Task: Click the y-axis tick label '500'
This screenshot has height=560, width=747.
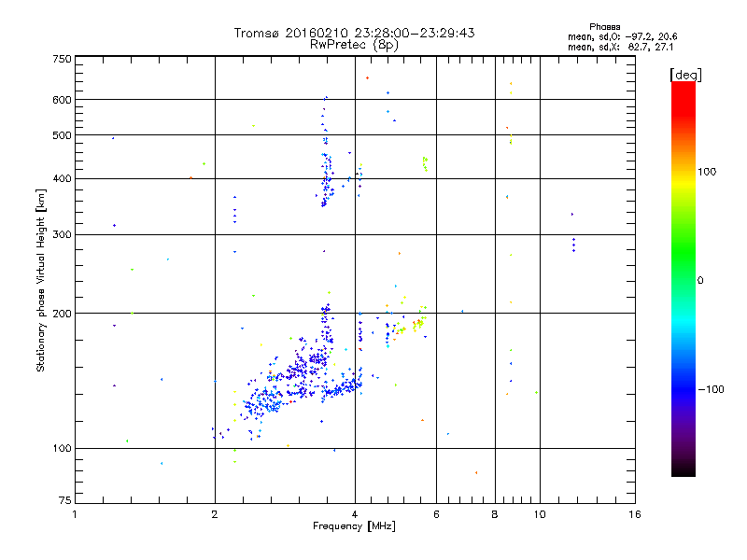Action: (x=62, y=135)
